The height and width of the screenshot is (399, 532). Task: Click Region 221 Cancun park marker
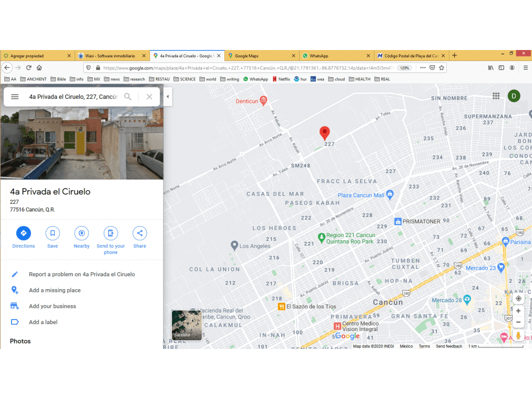pyautogui.click(x=321, y=238)
